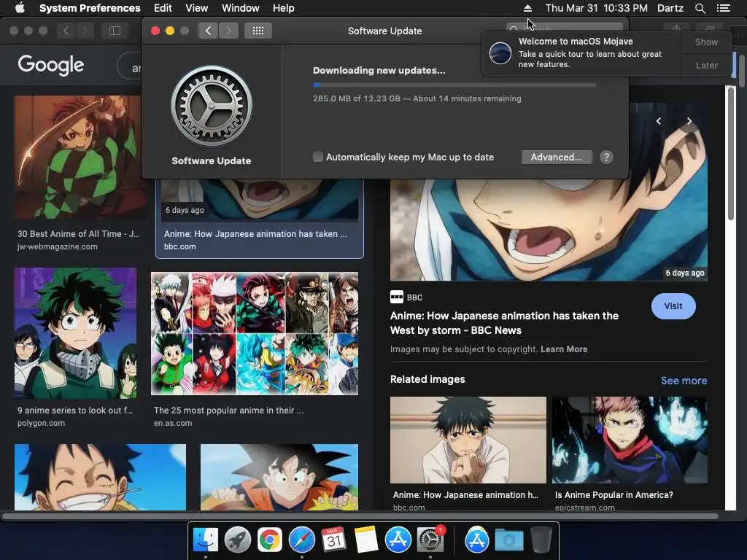
Task: Click the Downloading new updates... status text
Action: coord(379,71)
